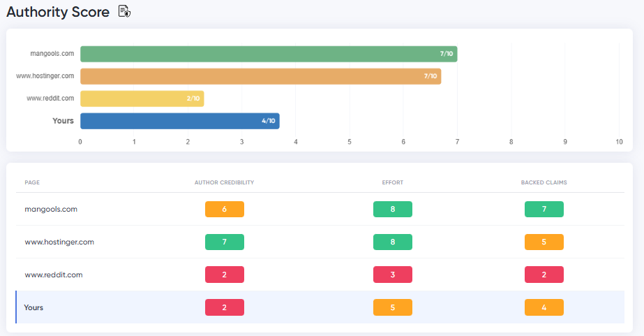Click www.hostinger.com in the table
This screenshot has height=336, width=644.
[x=59, y=242]
